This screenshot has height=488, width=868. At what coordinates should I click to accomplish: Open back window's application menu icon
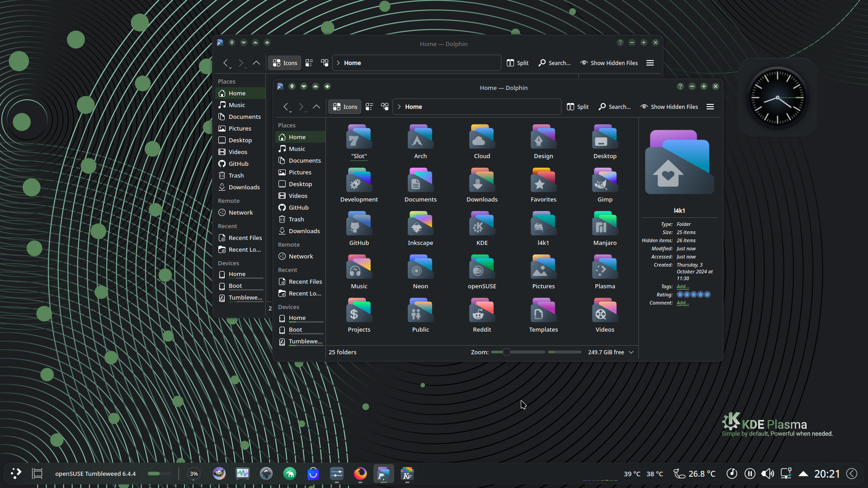pos(220,42)
